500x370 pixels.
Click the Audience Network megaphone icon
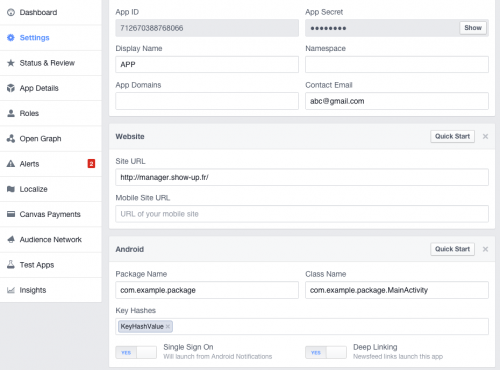[11, 239]
